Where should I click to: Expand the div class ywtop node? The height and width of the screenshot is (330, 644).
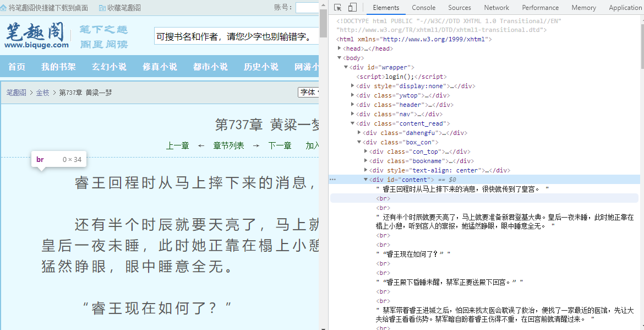pos(353,95)
